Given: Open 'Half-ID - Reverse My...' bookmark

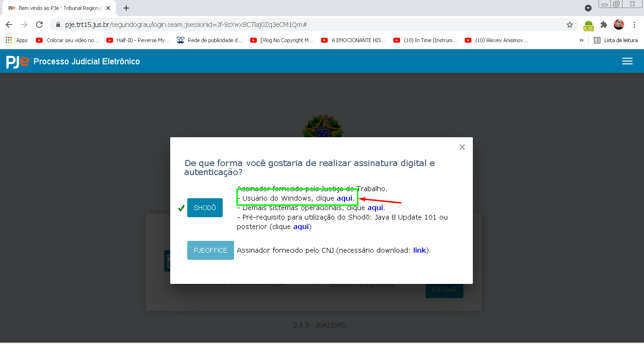Looking at the screenshot, I should (x=138, y=40).
